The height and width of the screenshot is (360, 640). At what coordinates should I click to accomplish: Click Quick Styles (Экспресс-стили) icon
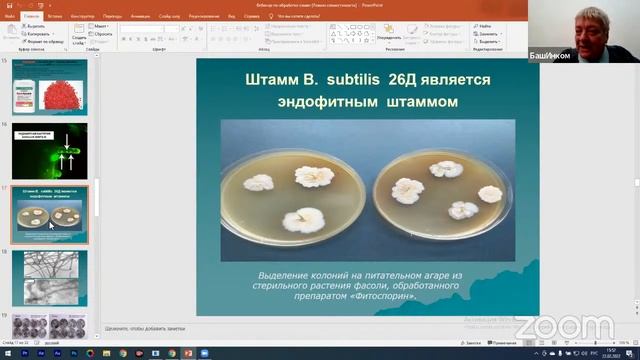point(411,30)
